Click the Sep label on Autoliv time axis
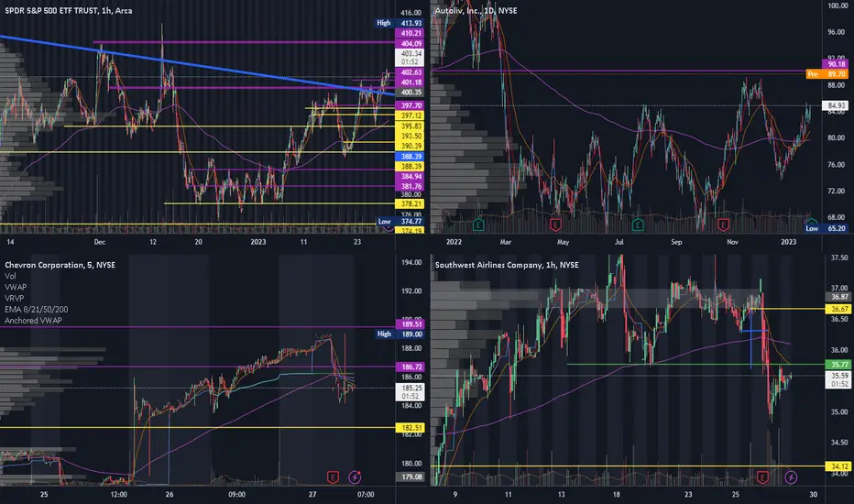 point(676,242)
